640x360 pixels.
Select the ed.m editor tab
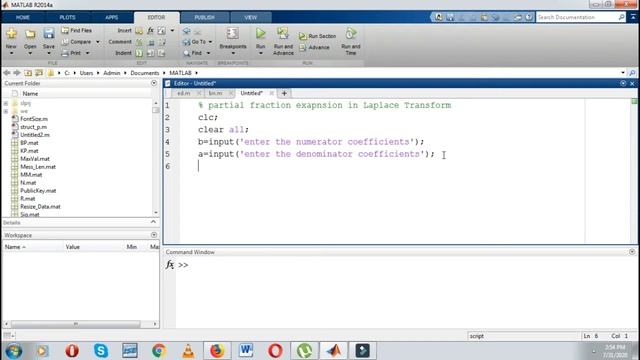click(x=184, y=93)
